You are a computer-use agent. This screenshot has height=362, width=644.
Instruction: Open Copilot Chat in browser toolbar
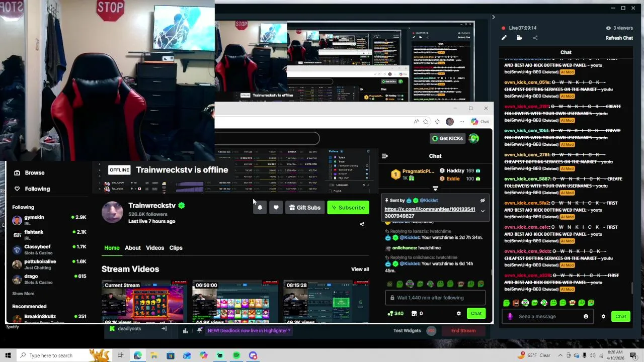(479, 121)
